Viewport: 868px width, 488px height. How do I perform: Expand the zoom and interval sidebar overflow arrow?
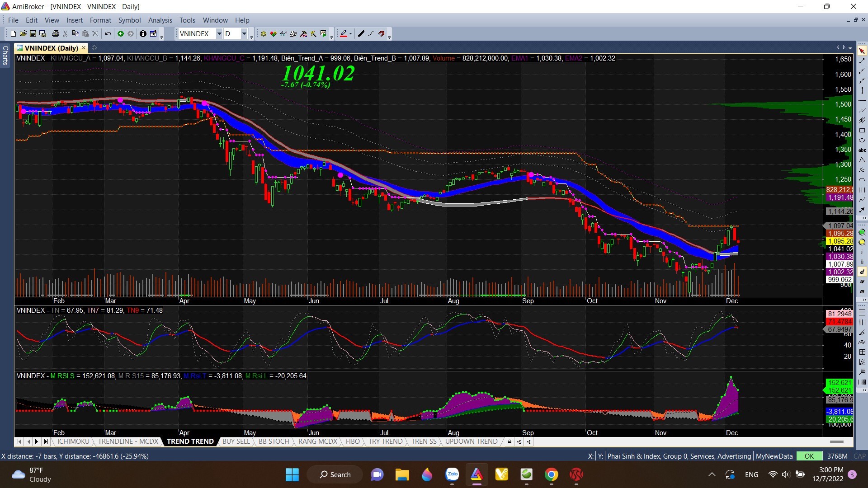point(862,300)
